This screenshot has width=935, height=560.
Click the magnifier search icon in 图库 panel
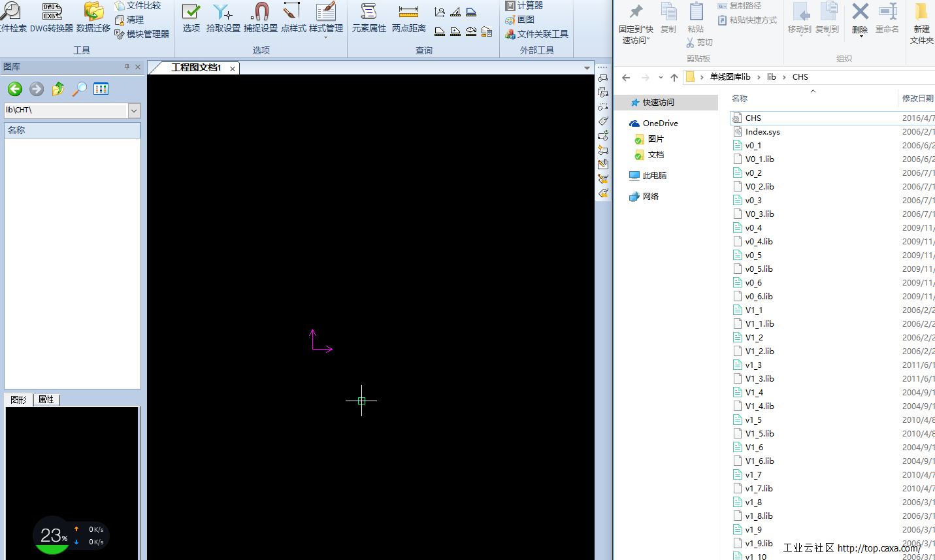79,89
